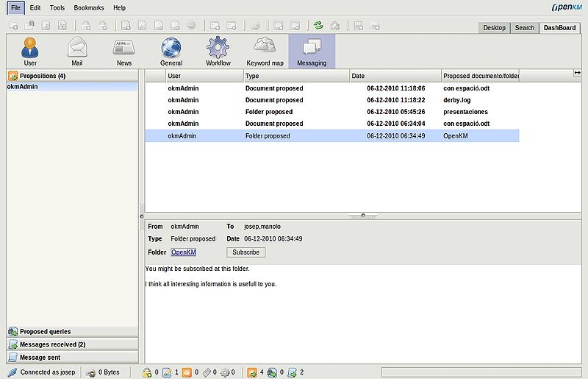Sort by the User column header
588x379 pixels.
205,76
